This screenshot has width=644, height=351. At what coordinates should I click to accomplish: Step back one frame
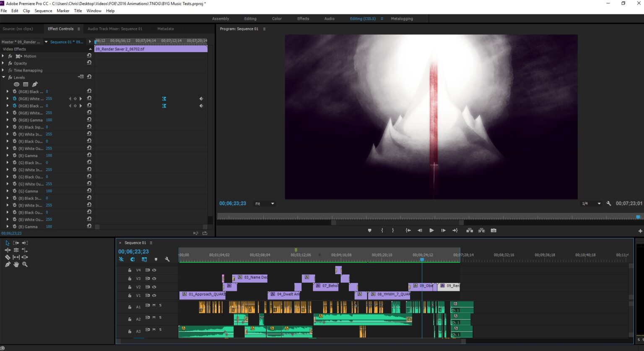pyautogui.click(x=420, y=231)
